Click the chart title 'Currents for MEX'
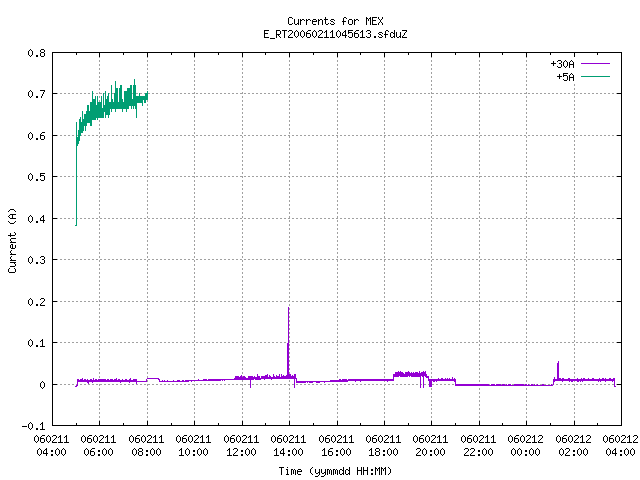 point(335,21)
